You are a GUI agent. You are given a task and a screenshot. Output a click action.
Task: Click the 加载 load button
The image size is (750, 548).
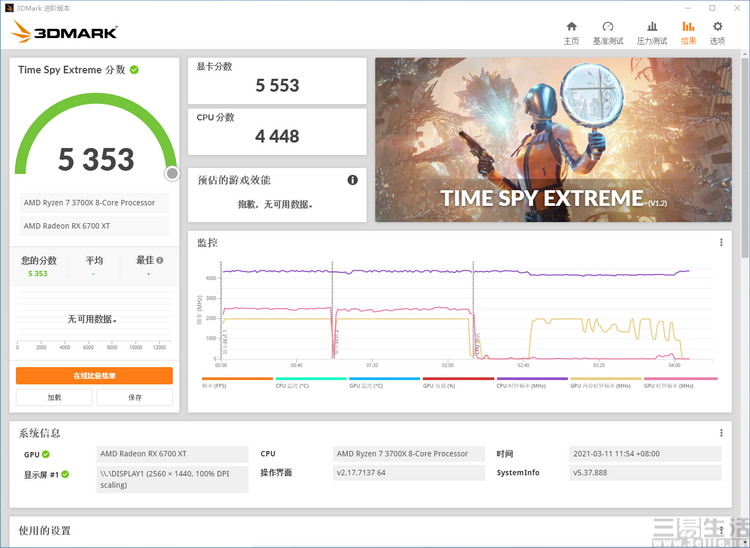tap(54, 397)
